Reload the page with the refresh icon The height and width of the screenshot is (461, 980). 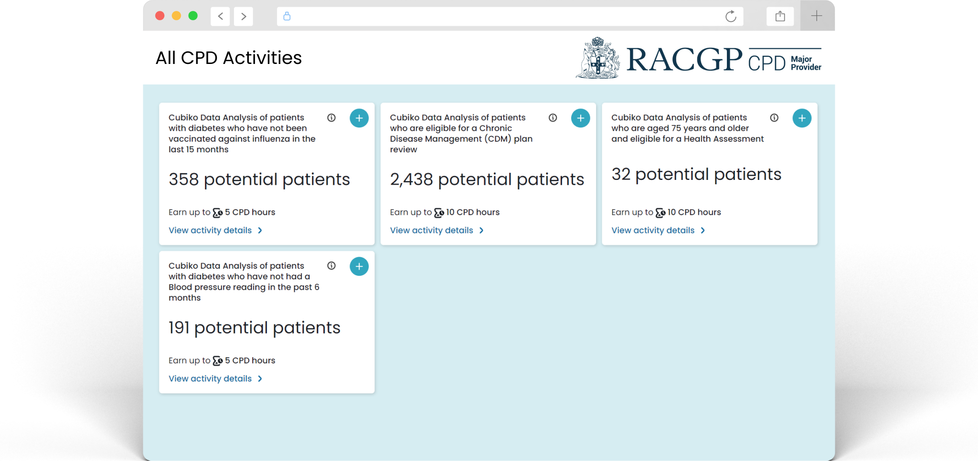[x=731, y=16]
